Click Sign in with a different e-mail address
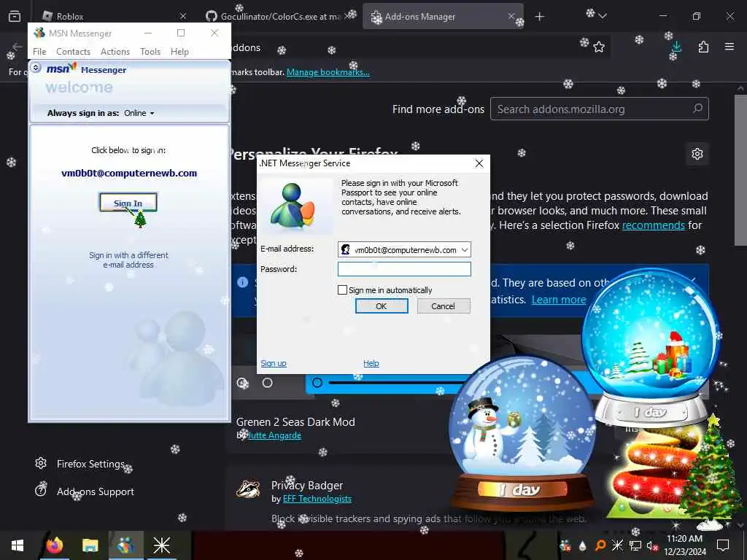 [128, 260]
